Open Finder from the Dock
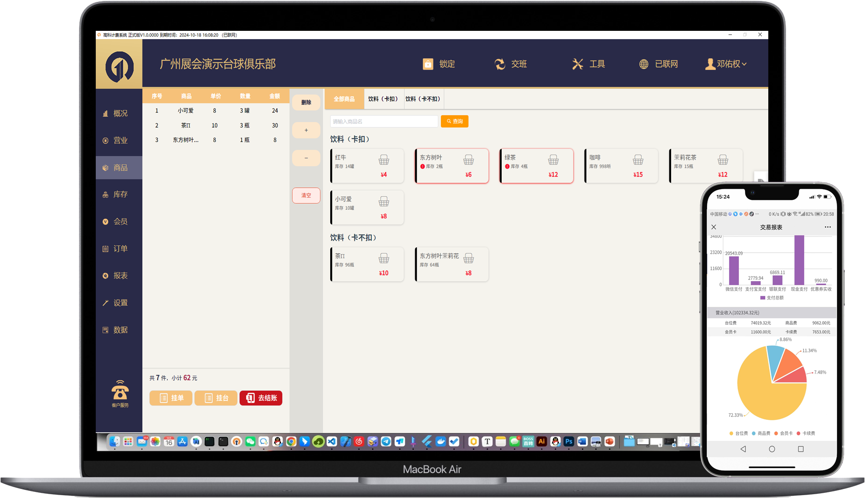 pos(114,441)
